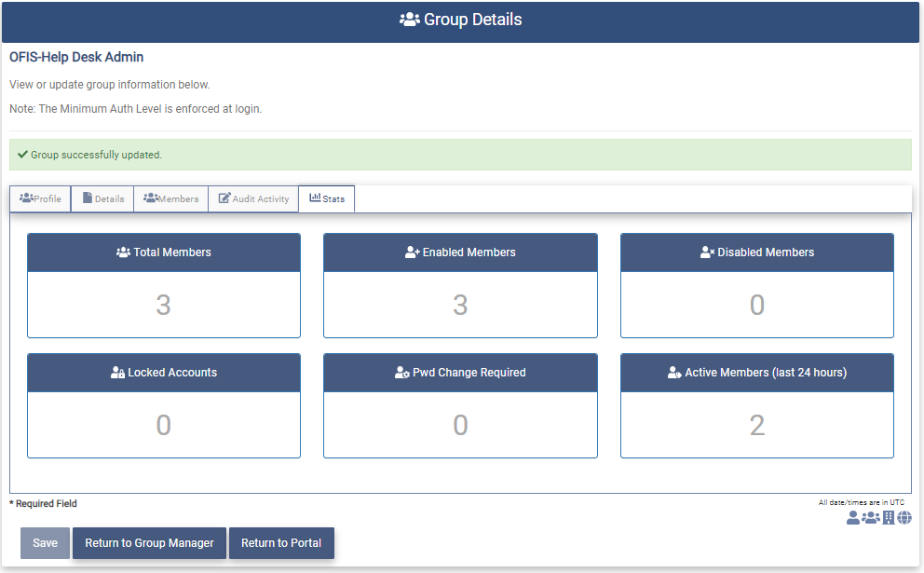Open the Members tab
The image size is (924, 573).
(170, 198)
